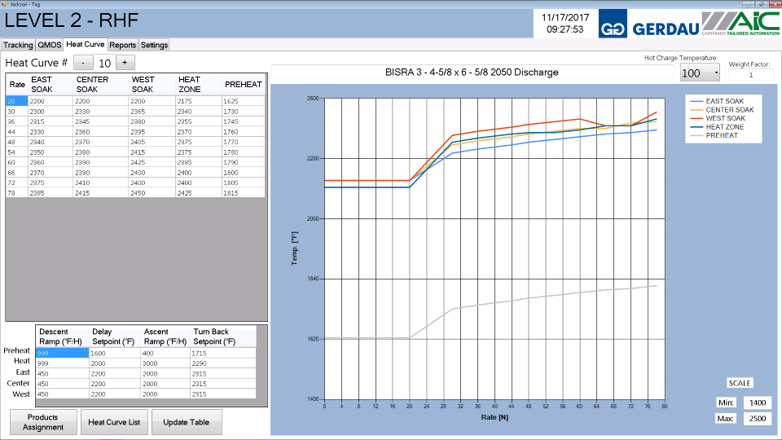The image size is (782, 440).
Task: Select Preheat Delay Setpoint cell 1600
Action: coord(115,353)
